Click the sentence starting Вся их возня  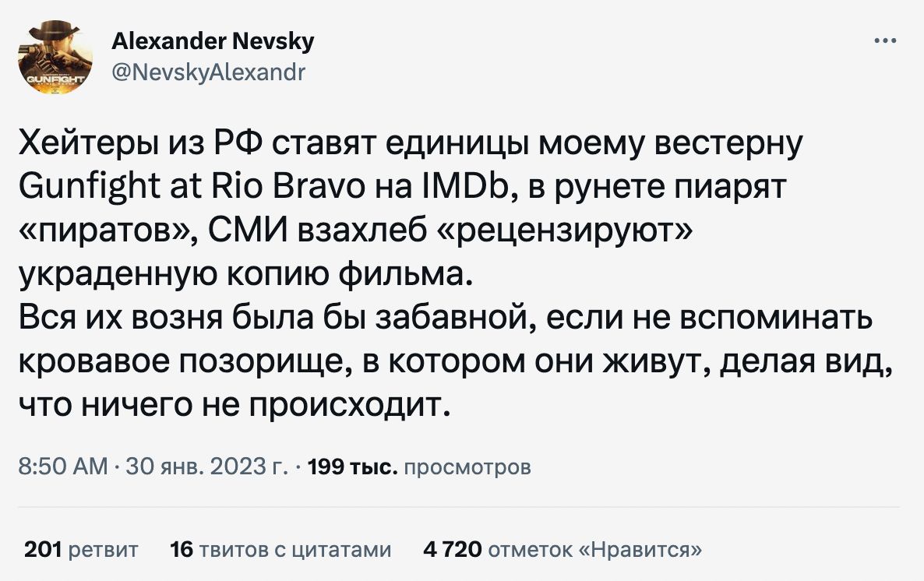[x=156, y=319]
